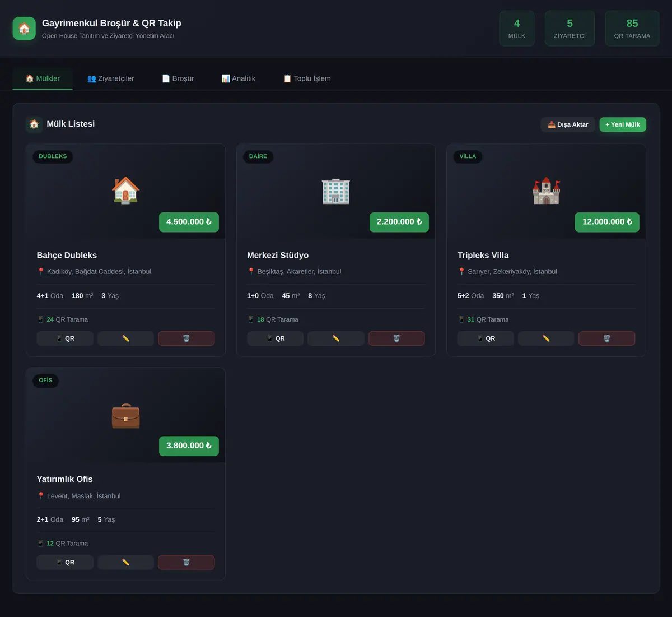Show QR code for Bahçe Dubleks
Viewport: 672px width, 617px height.
(65, 338)
